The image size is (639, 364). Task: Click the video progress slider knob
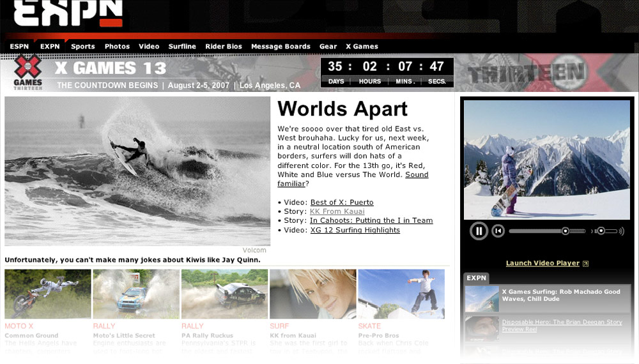tap(566, 231)
